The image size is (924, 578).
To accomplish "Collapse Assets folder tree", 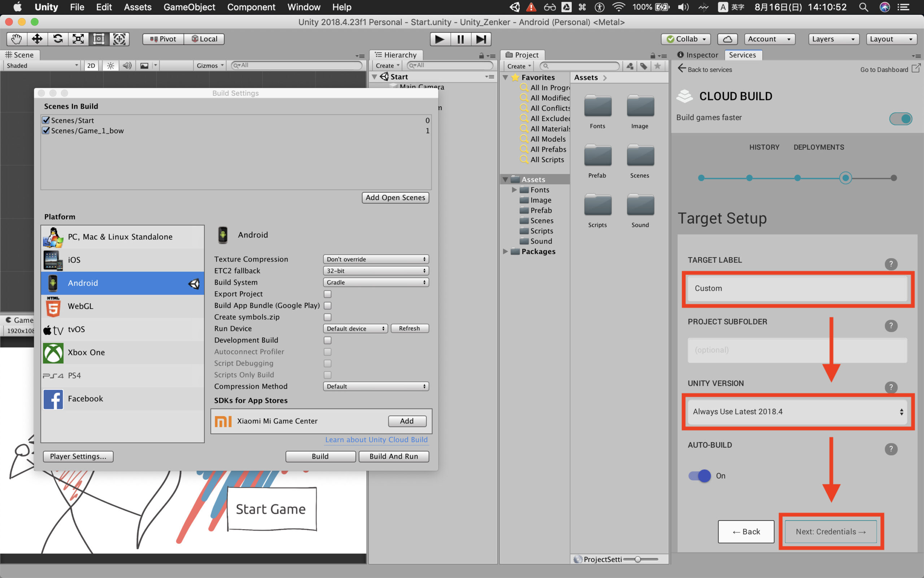I will click(506, 179).
